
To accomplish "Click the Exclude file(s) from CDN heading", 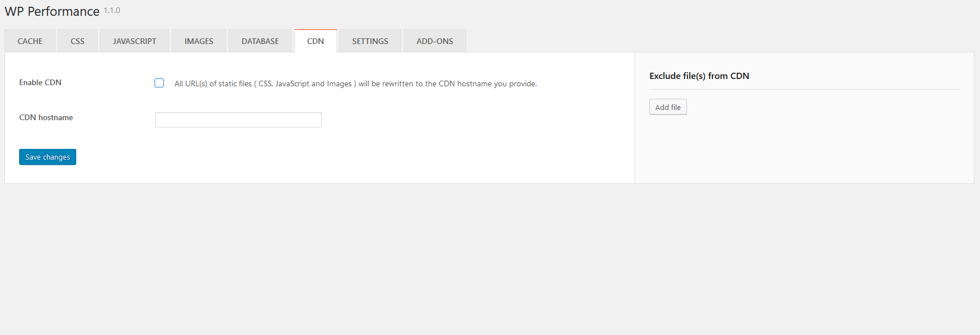I will point(699,76).
